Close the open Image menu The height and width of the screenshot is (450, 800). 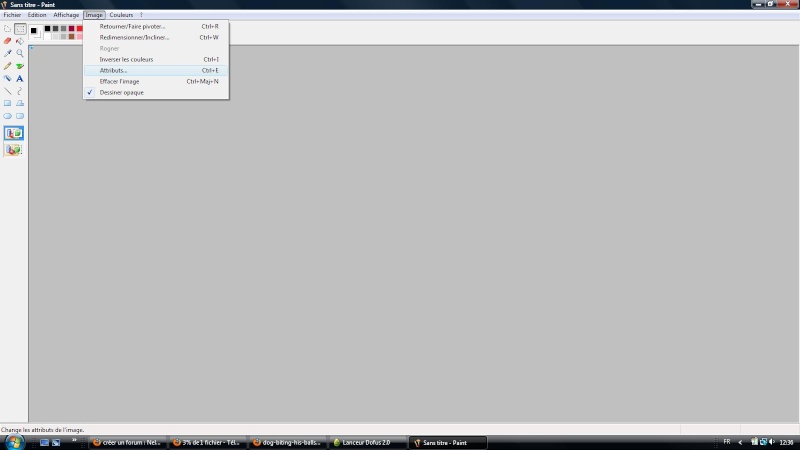[x=94, y=15]
